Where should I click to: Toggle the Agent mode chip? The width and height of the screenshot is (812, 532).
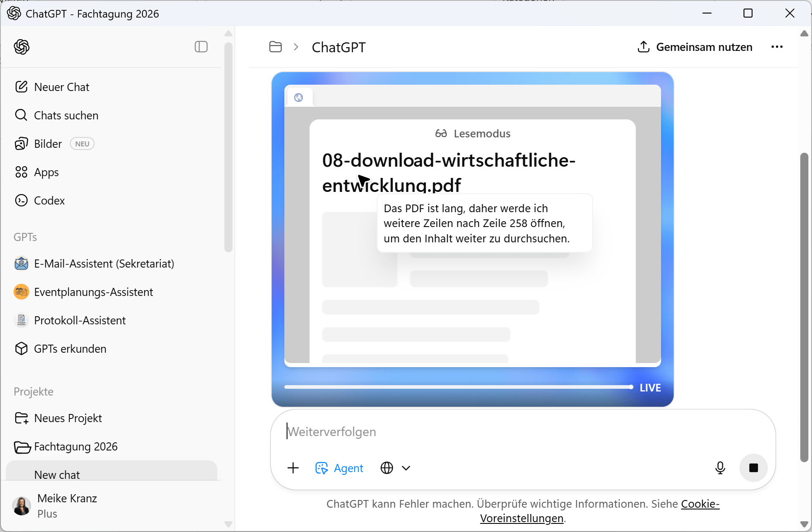tap(339, 468)
